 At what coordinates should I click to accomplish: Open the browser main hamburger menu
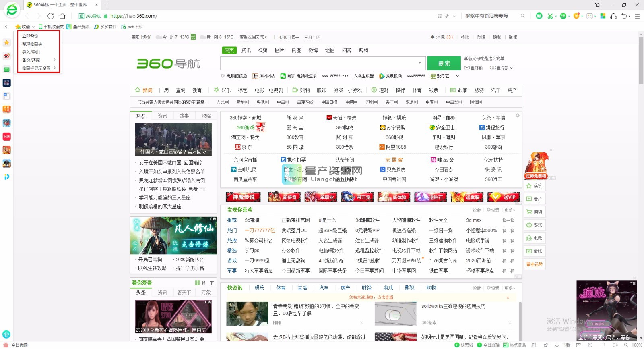click(x=637, y=16)
